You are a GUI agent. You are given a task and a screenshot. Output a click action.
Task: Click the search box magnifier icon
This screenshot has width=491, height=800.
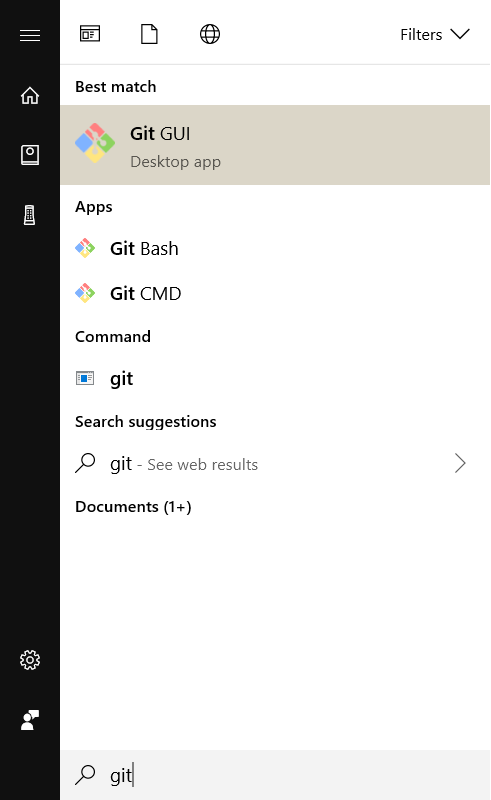click(x=85, y=774)
